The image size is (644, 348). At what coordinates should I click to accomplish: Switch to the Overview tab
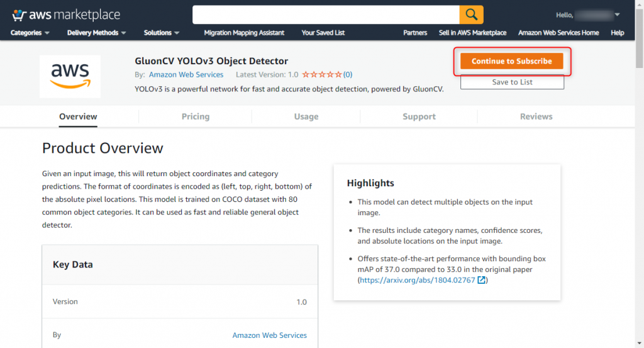click(x=78, y=116)
